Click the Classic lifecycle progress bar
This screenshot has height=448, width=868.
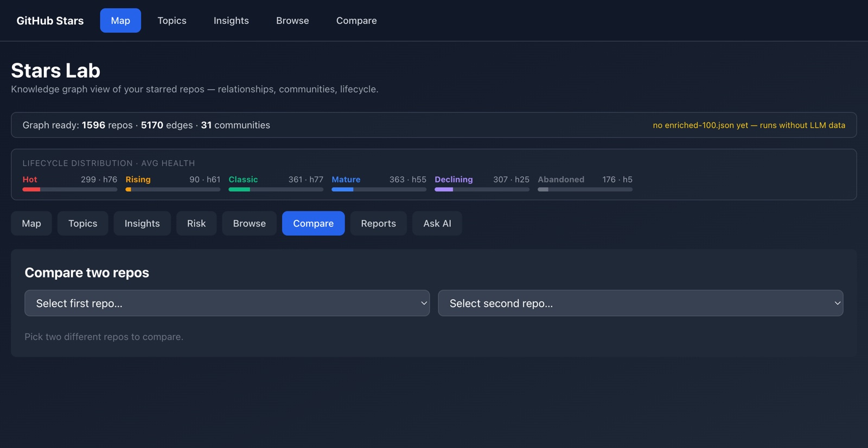(x=276, y=190)
